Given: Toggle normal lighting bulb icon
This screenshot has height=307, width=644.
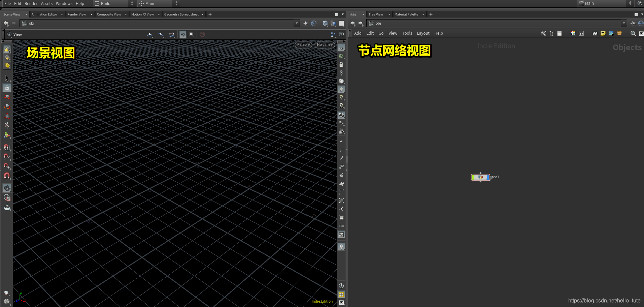Looking at the screenshot, I should click(x=341, y=90).
